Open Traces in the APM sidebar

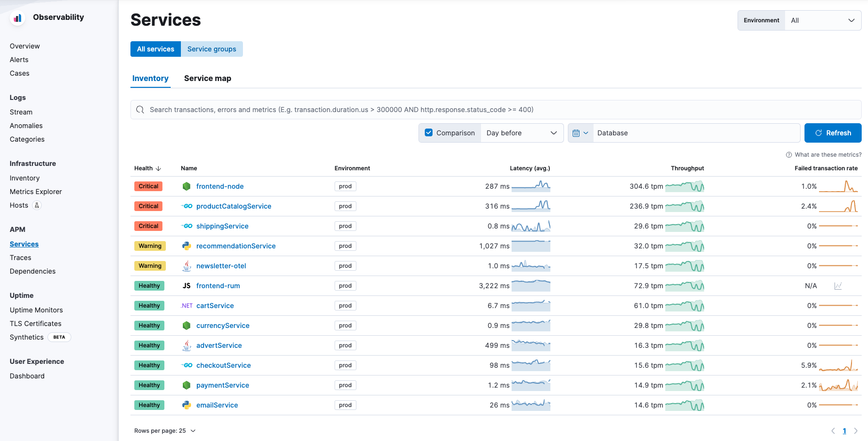click(x=20, y=258)
